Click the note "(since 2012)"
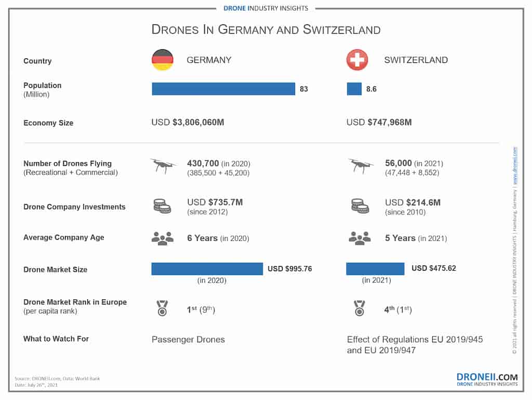The image size is (532, 400). coord(207,212)
